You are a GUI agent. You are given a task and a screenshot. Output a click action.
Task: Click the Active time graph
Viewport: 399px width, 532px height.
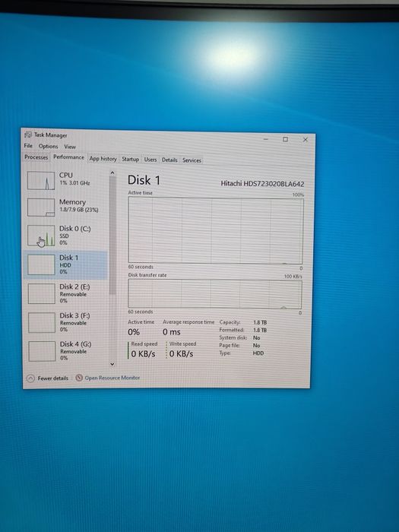[x=215, y=231]
